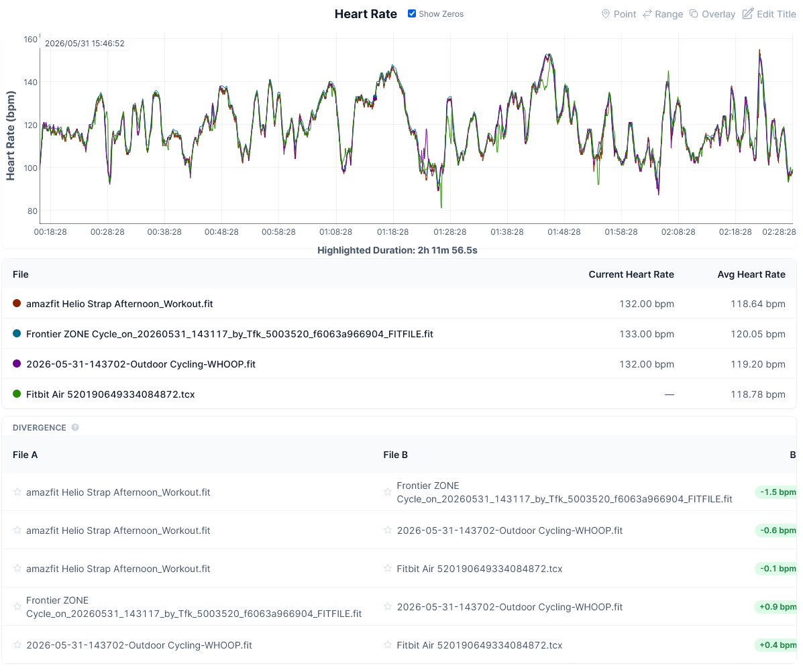Click the Point marker icon
The height and width of the screenshot is (672, 803).
[605, 14]
